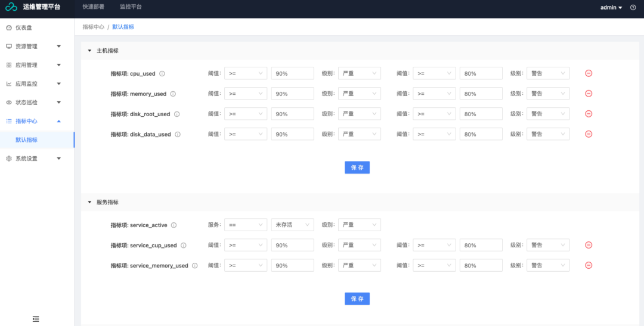Click the info icon next to service_cup_used
Viewport: 644px width, 326px height.
[x=184, y=245]
